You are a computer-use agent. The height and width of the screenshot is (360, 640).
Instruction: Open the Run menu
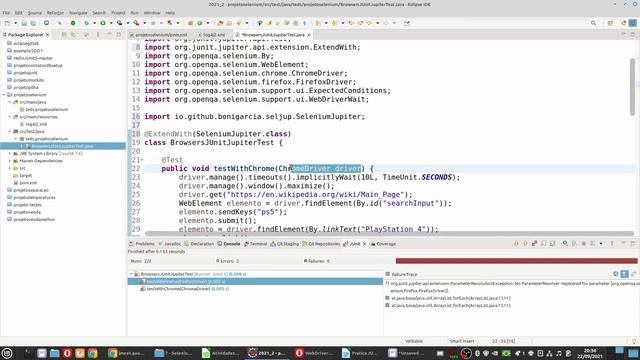click(134, 13)
